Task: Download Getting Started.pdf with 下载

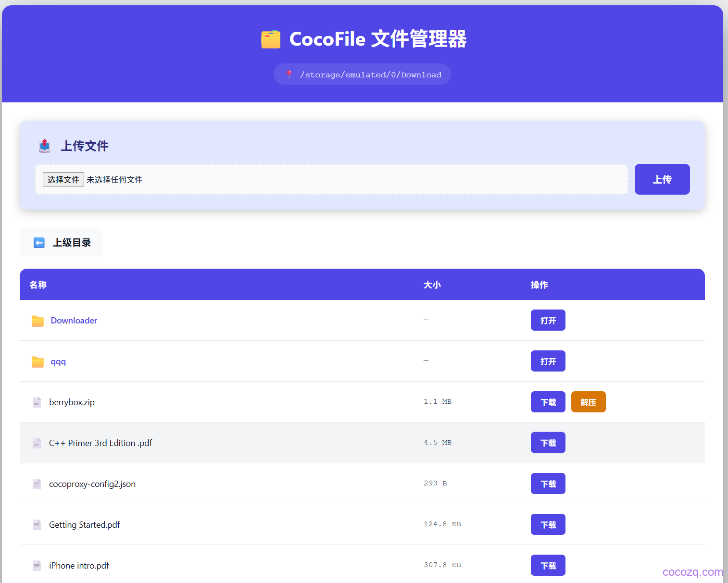Action: (548, 525)
